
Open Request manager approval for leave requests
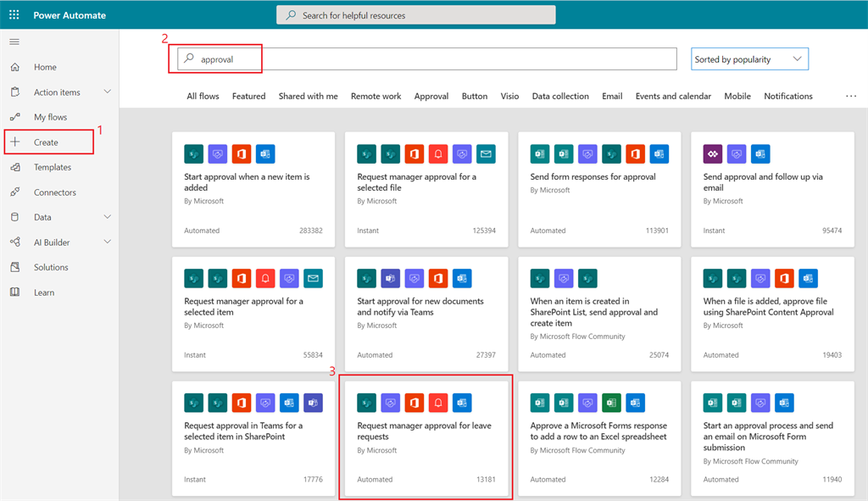426,438
